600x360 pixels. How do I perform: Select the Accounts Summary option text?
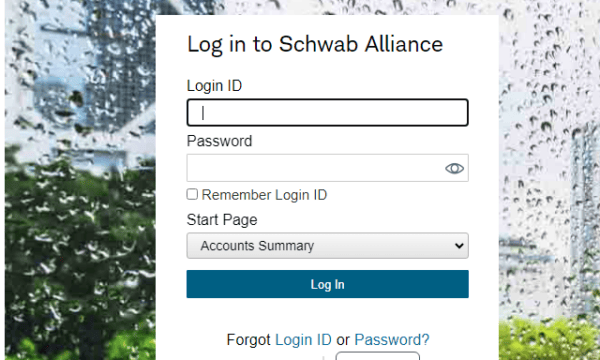pos(257,246)
